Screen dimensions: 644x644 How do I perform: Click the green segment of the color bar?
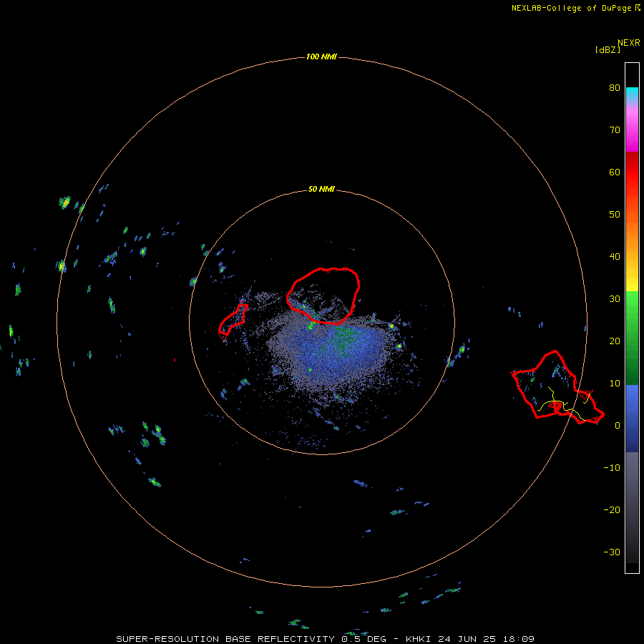pos(632,338)
